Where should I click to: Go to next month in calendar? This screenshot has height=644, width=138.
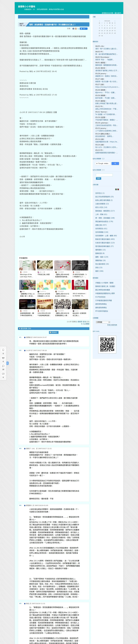point(115,21)
